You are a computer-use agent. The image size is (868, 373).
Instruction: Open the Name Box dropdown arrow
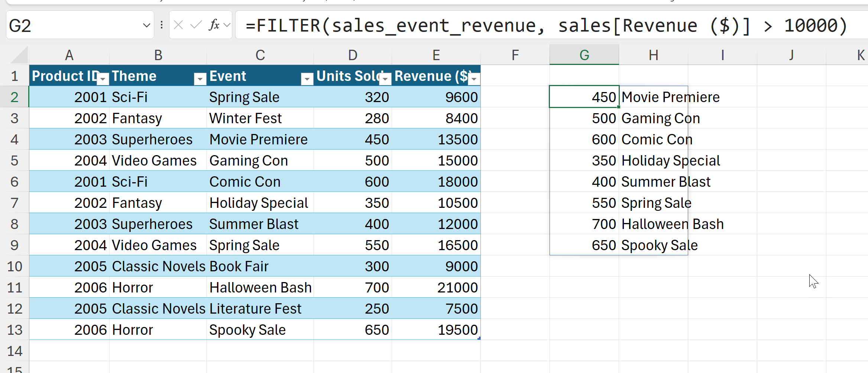pos(146,25)
